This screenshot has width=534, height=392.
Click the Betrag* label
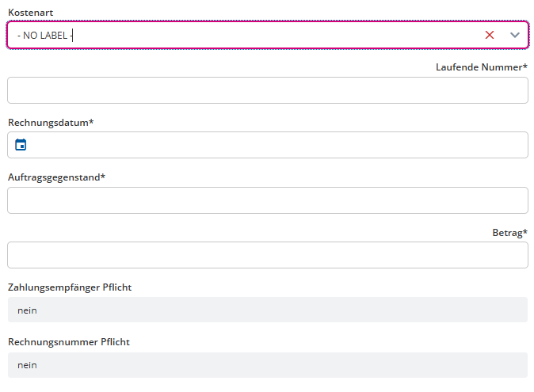pos(509,233)
